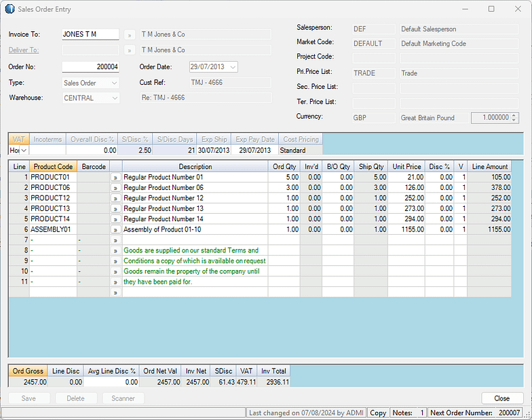
Task: Click lookup arrow on the empty last line
Action: click(x=115, y=292)
